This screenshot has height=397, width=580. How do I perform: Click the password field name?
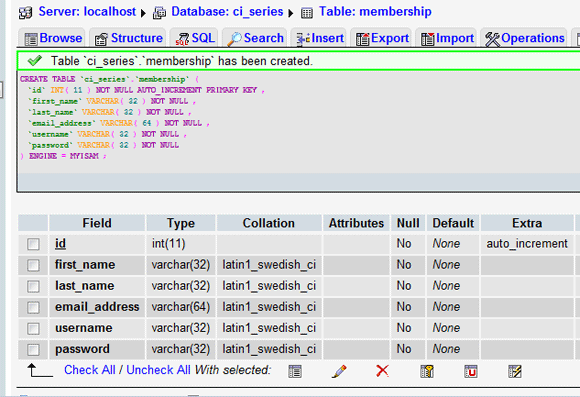(82, 349)
